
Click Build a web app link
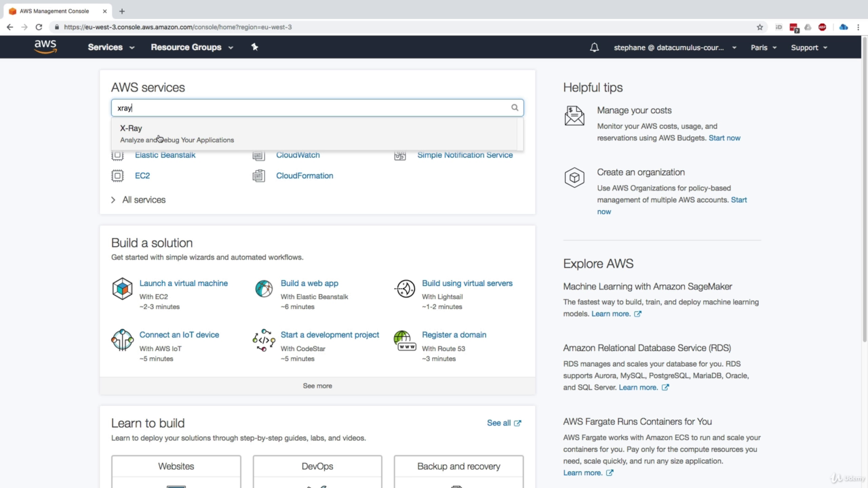pyautogui.click(x=309, y=283)
